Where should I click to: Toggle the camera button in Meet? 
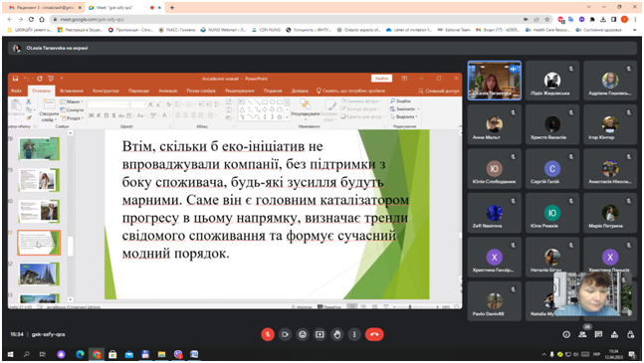(x=285, y=334)
